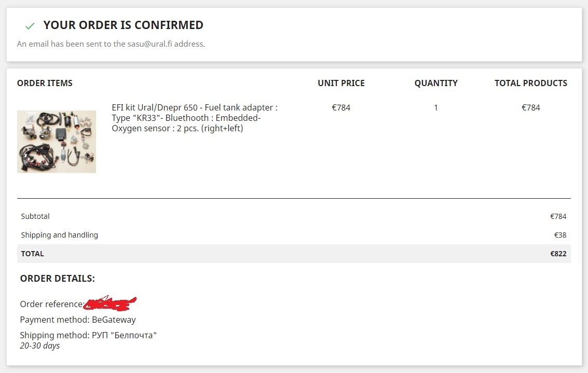Click the QUANTITY column header
Image resolution: width=588 pixels, height=373 pixels.
pyautogui.click(x=436, y=83)
